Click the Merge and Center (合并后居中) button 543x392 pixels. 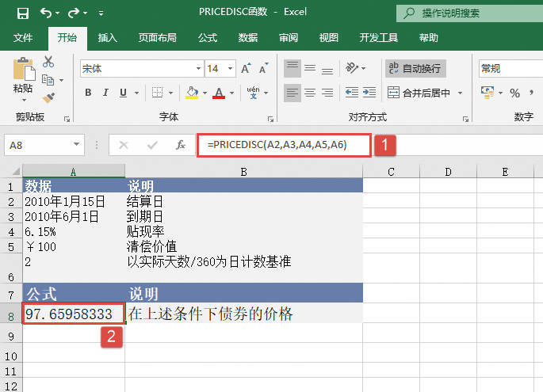click(425, 93)
